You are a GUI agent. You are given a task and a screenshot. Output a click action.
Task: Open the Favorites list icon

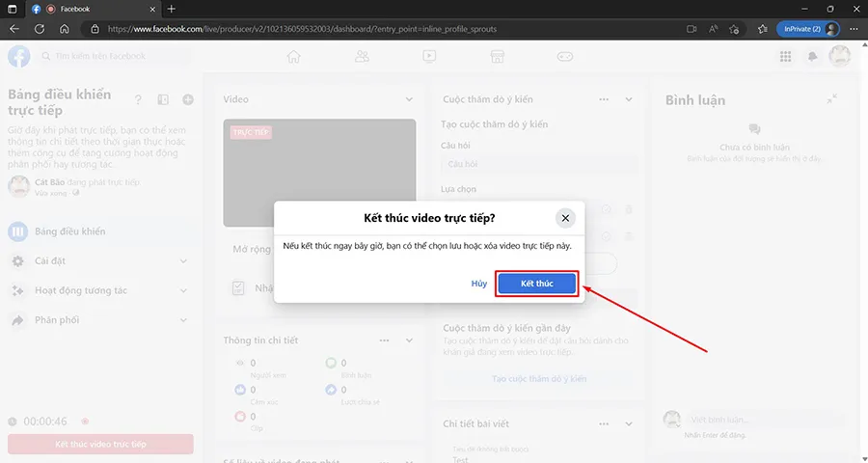click(x=762, y=29)
